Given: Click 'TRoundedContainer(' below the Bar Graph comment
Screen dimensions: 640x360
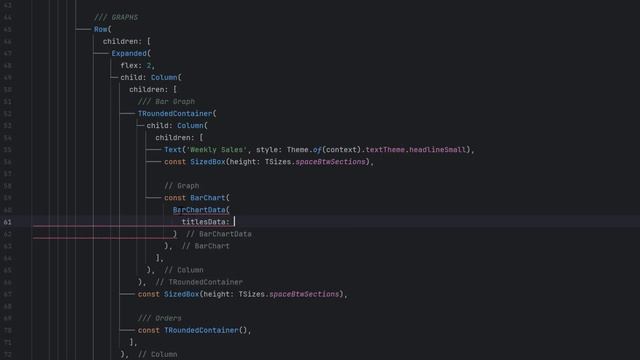Looking at the screenshot, I should click(x=177, y=113).
